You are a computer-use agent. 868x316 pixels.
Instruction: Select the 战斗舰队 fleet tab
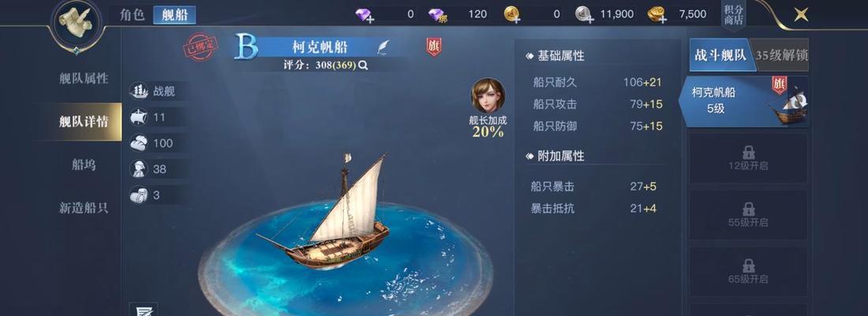[x=722, y=55]
